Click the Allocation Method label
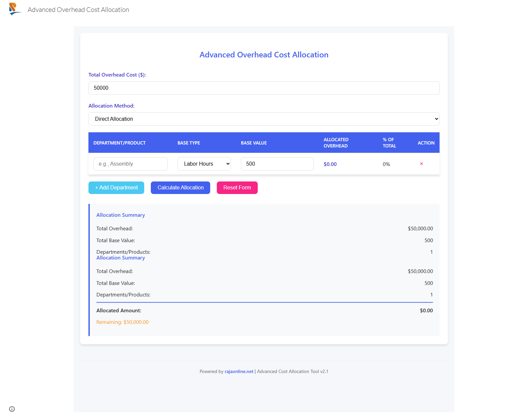This screenshot has width=528, height=420. click(112, 106)
